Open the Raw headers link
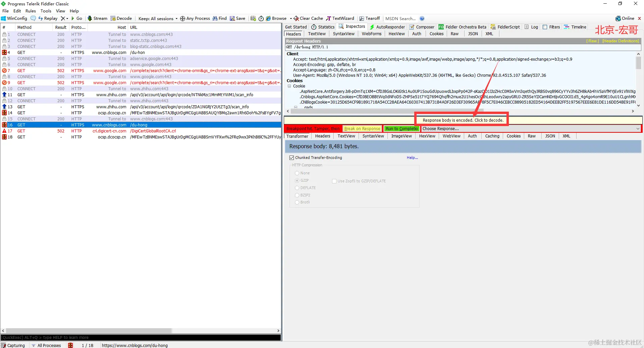This screenshot has width=644, height=348. click(593, 41)
